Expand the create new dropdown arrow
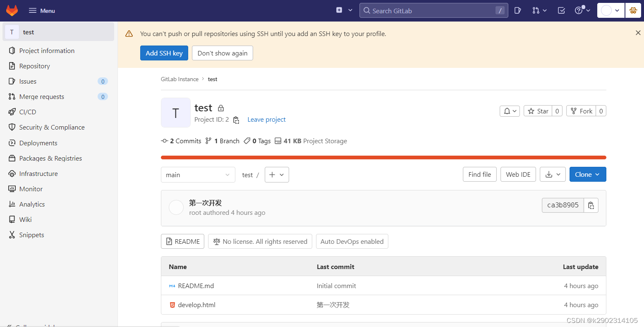The width and height of the screenshot is (644, 327). click(350, 10)
